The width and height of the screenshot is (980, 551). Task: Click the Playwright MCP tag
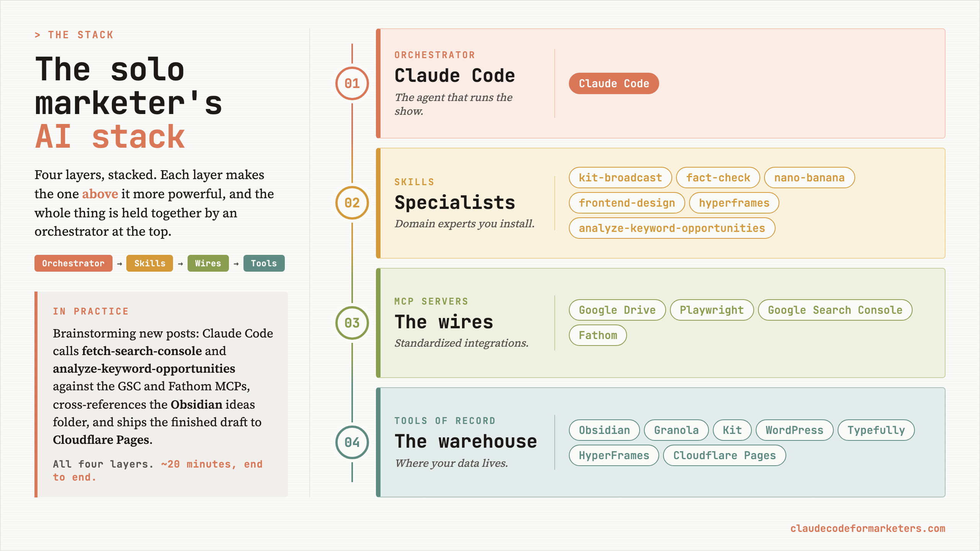pos(712,310)
